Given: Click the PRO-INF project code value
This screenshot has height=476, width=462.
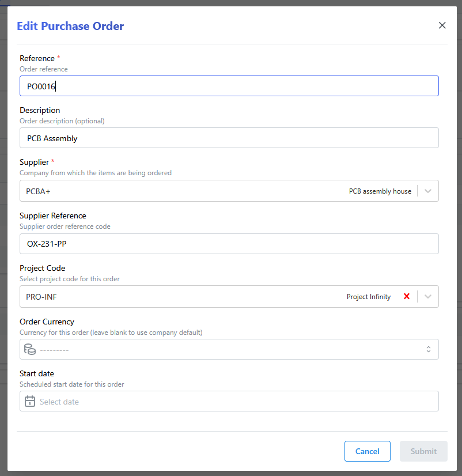Looking at the screenshot, I should (x=41, y=297).
